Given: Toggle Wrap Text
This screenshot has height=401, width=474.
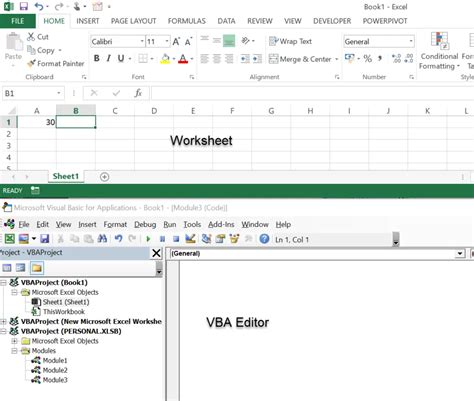Looking at the screenshot, I should [x=290, y=41].
